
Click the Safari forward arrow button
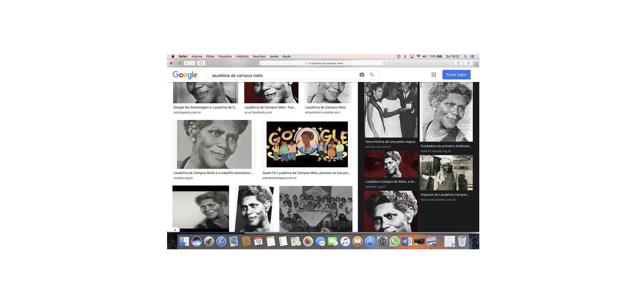click(x=192, y=63)
